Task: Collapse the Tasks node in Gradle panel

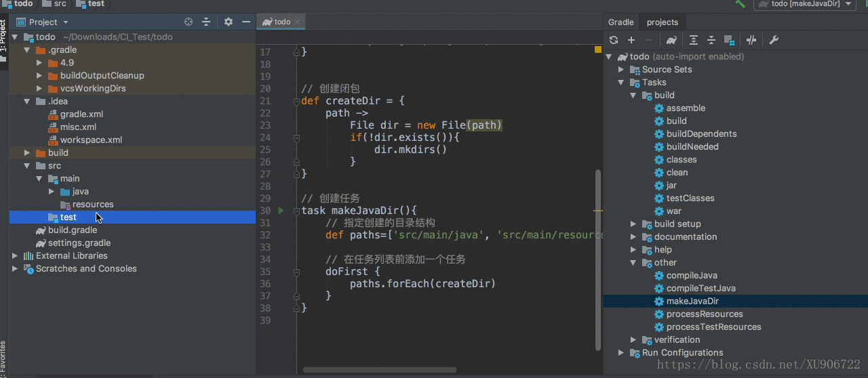Action: point(621,83)
